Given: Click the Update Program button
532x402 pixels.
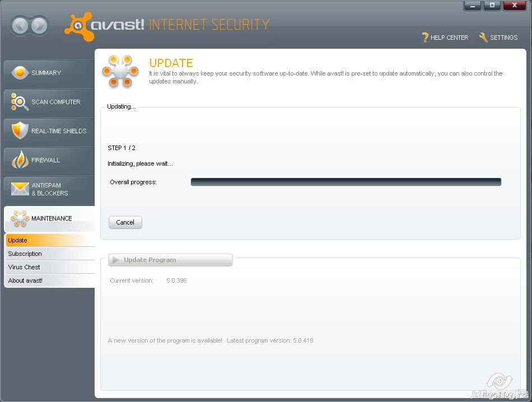Looking at the screenshot, I should 170,260.
